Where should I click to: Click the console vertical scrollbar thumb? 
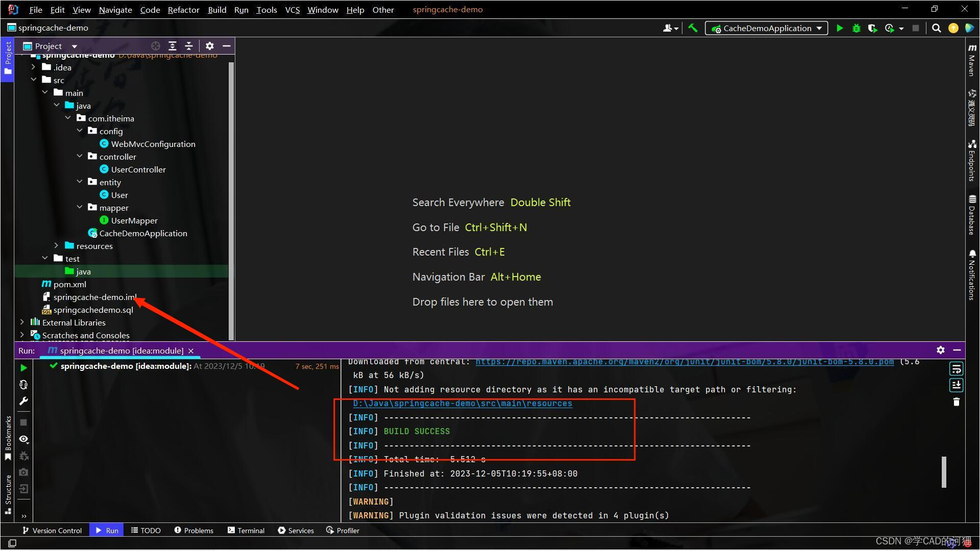coord(944,472)
